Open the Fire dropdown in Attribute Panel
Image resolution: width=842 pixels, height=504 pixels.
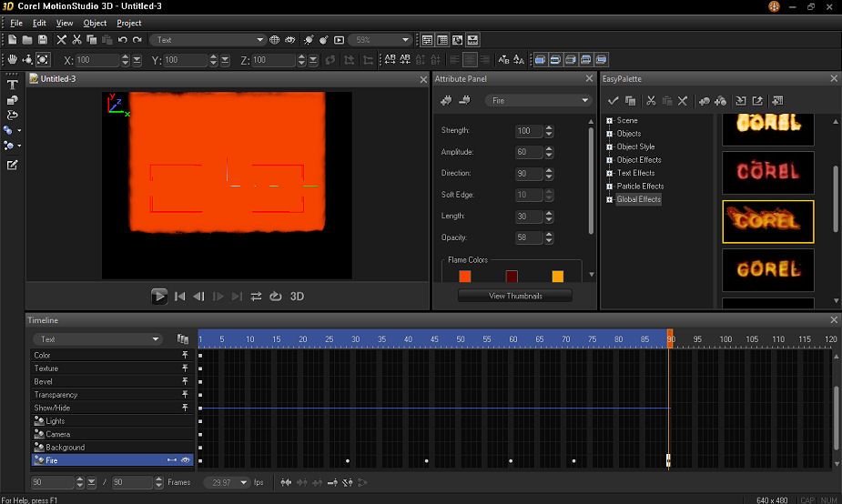(x=538, y=100)
